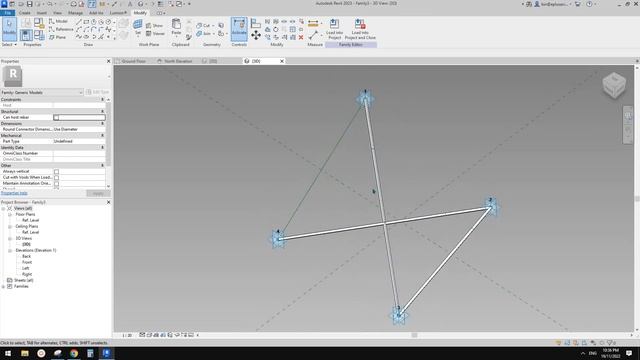Image resolution: width=640 pixels, height=360 pixels.
Task: Click the Part Type value field
Action: pos(79,141)
